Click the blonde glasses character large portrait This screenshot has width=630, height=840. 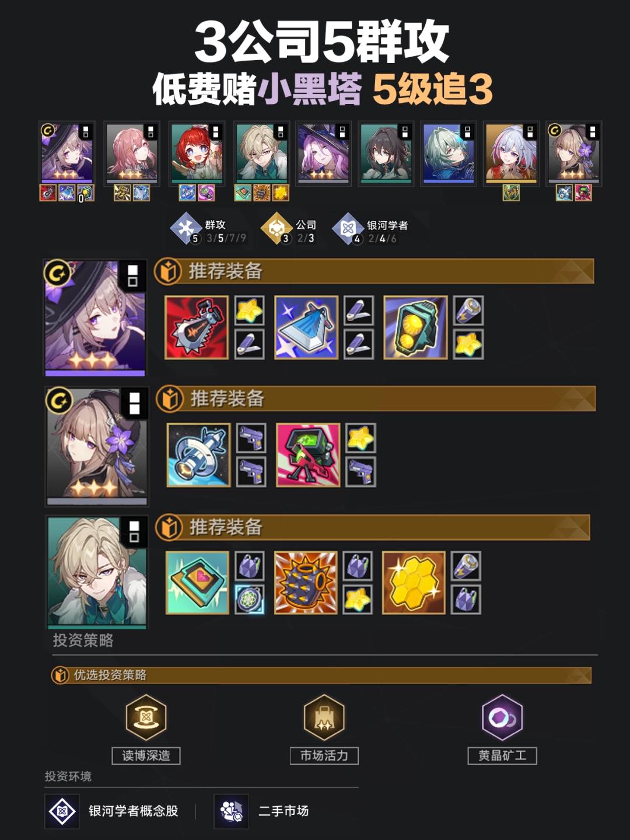[x=97, y=572]
